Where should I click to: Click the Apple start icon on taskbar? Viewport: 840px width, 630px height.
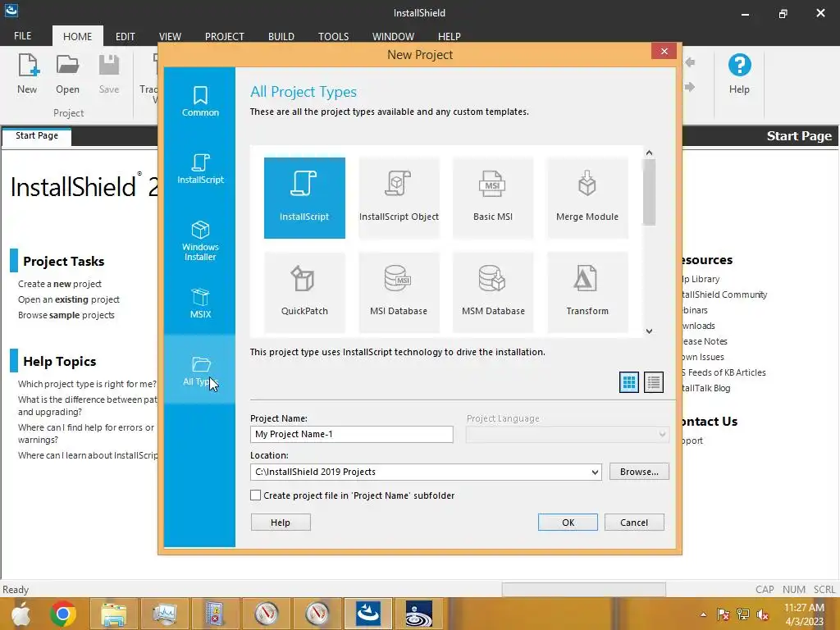tap(21, 614)
